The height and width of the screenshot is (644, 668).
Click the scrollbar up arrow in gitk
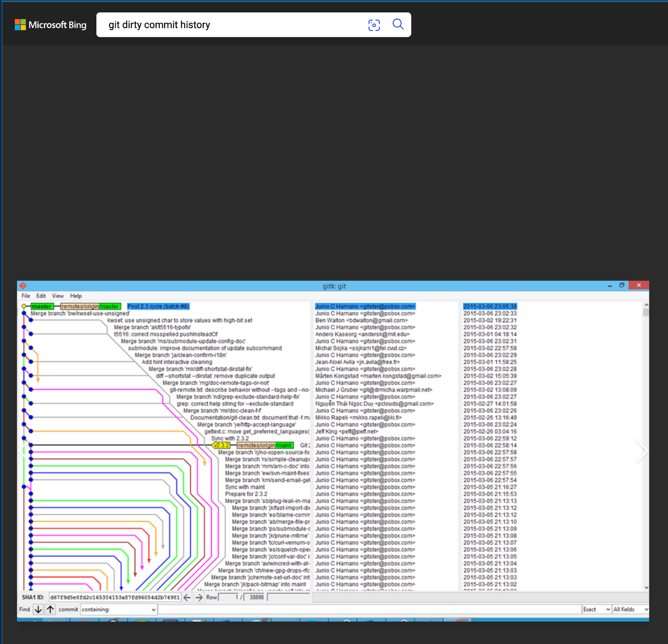pyautogui.click(x=646, y=305)
